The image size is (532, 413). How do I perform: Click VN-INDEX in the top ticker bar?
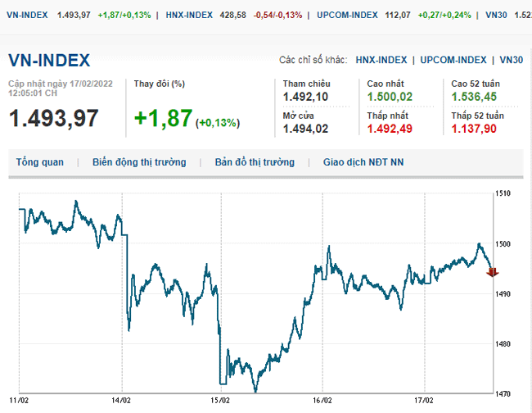(x=26, y=16)
